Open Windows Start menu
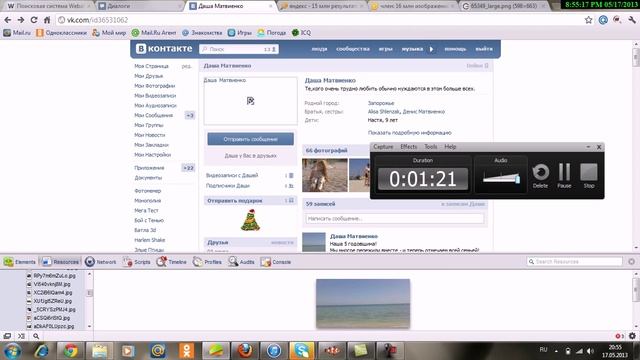 (12, 351)
